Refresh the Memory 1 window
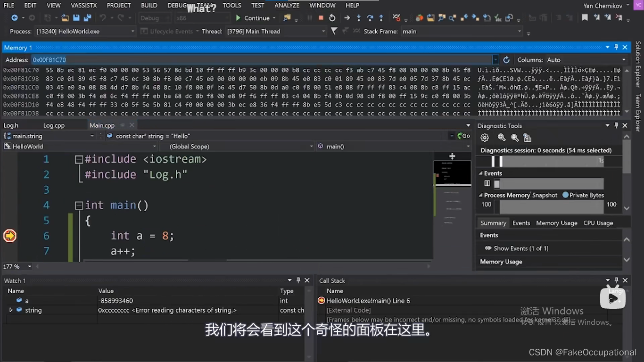 pos(506,60)
